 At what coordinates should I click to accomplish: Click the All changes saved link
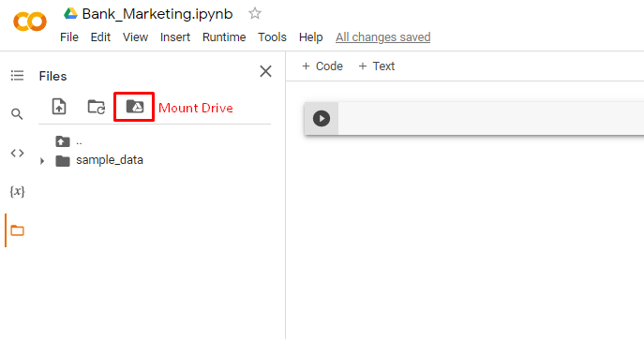382,37
